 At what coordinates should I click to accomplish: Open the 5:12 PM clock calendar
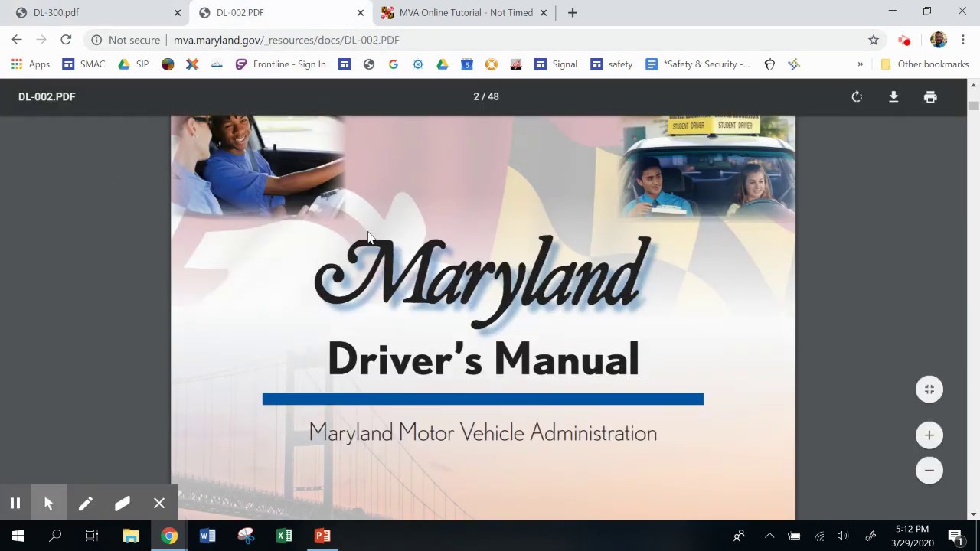pyautogui.click(x=912, y=536)
